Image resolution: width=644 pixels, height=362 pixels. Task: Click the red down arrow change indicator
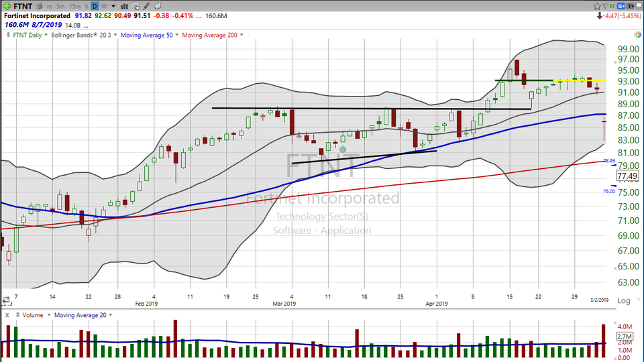[600, 16]
